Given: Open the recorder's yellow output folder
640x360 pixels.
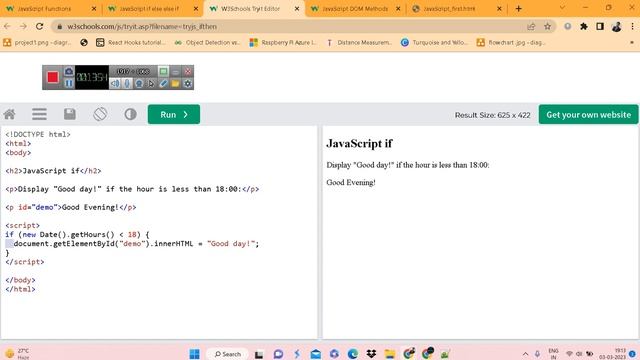Looking at the screenshot, I should click(176, 84).
